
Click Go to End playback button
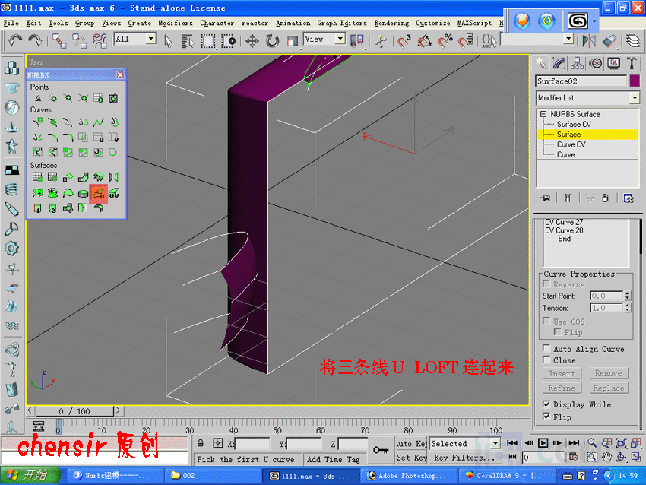(573, 443)
